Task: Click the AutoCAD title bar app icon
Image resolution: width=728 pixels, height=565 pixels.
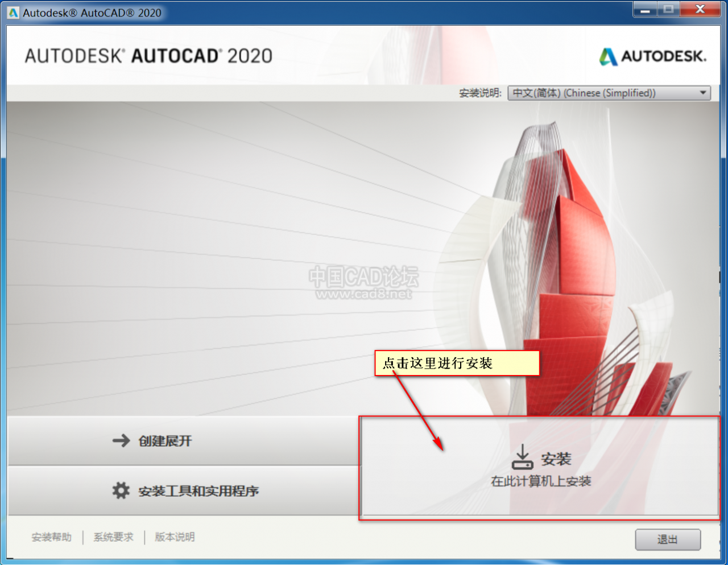Action: (13, 13)
